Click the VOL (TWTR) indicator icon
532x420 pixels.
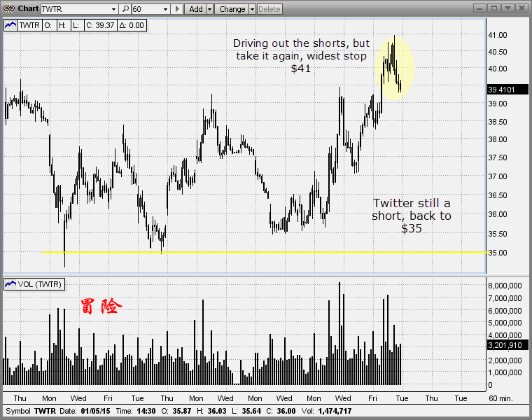[10, 284]
